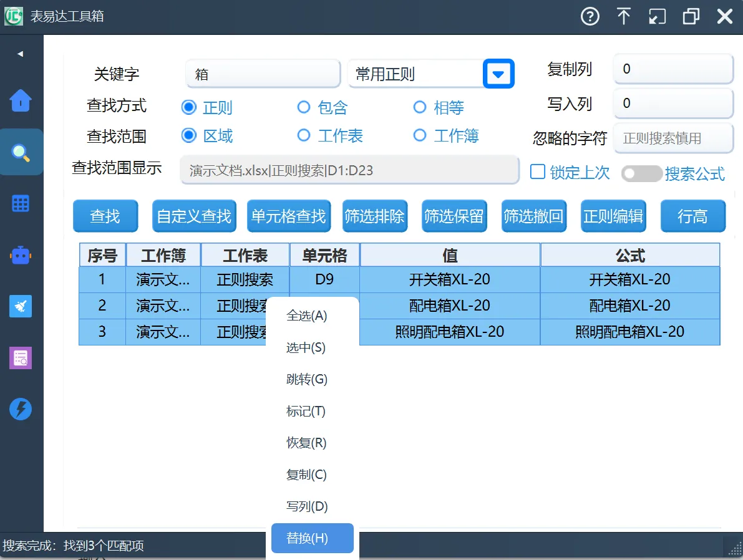Click value cell 照明配电箱XL-20
The height and width of the screenshot is (560, 743).
pos(450,332)
